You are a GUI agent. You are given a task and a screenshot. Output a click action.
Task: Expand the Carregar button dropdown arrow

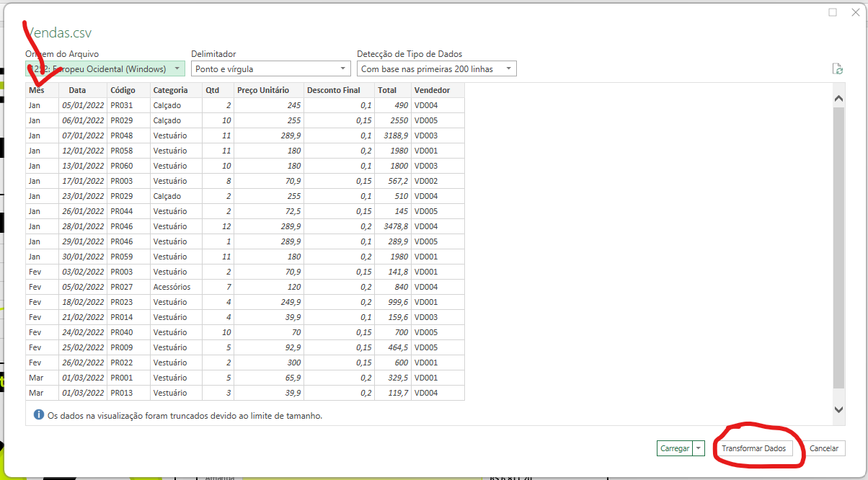click(698, 448)
